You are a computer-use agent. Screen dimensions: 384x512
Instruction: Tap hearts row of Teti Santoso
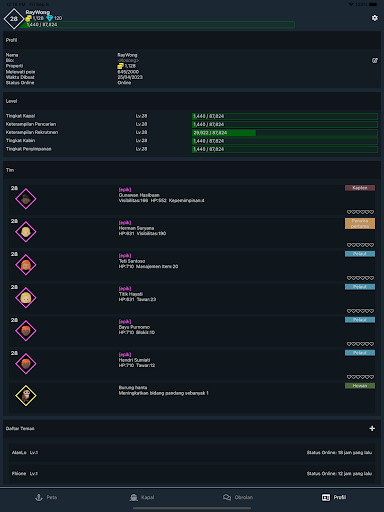pos(360,278)
